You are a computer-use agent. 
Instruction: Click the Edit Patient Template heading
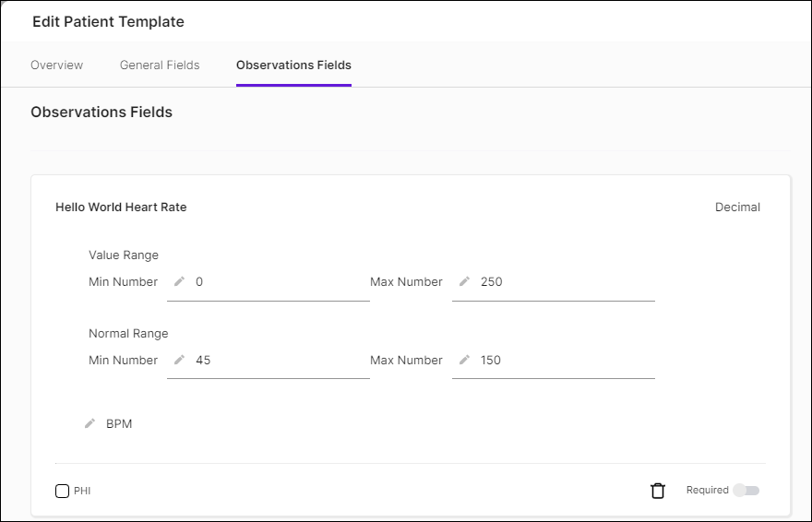108,21
